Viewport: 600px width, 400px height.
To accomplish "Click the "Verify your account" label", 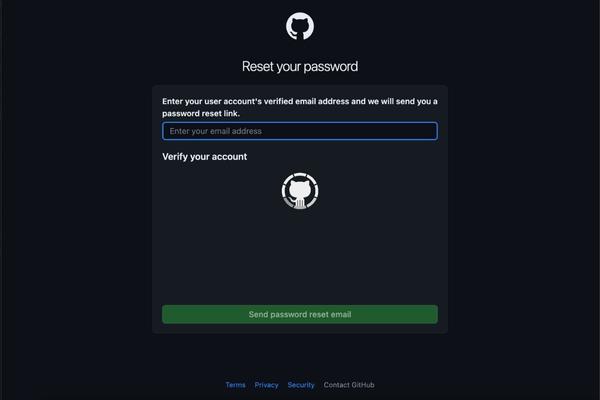I will click(204, 157).
